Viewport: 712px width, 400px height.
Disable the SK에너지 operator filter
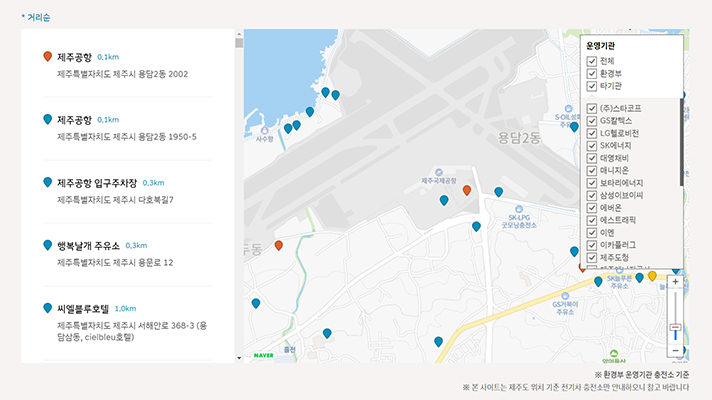point(592,145)
